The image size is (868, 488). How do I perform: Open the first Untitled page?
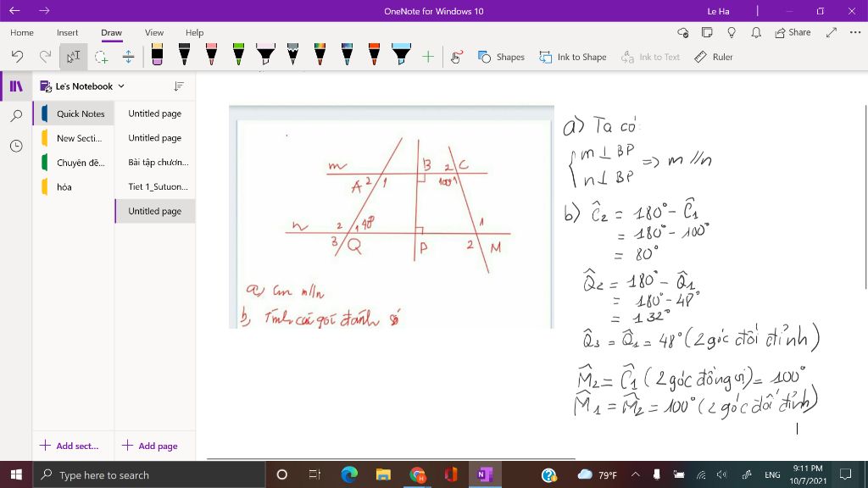[x=155, y=114]
